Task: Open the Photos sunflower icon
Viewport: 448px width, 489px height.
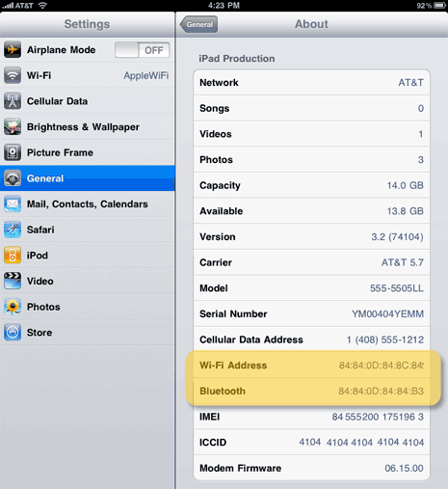Action: click(13, 307)
